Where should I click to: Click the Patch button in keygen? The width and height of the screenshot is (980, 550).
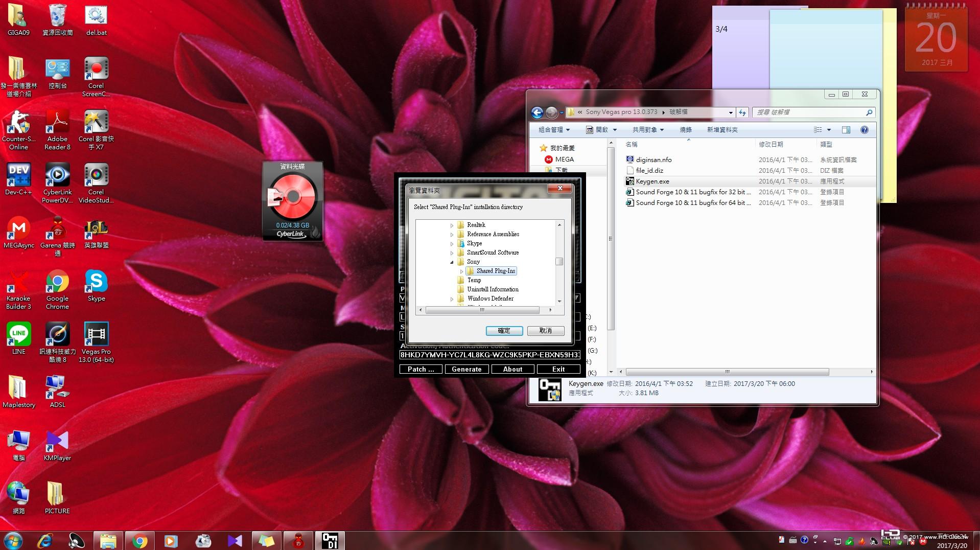(x=421, y=369)
